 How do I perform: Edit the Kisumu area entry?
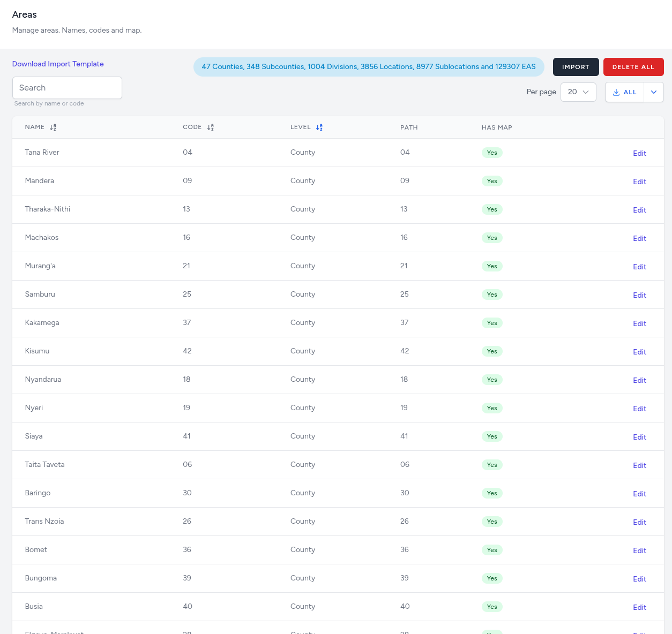pyautogui.click(x=639, y=352)
